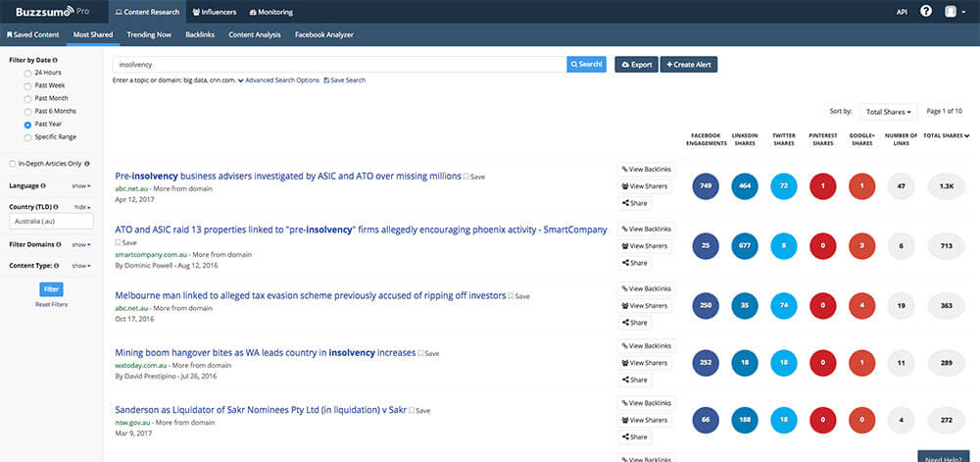Expand the Filter Domains section
This screenshot has height=462, width=980.
pyautogui.click(x=81, y=245)
